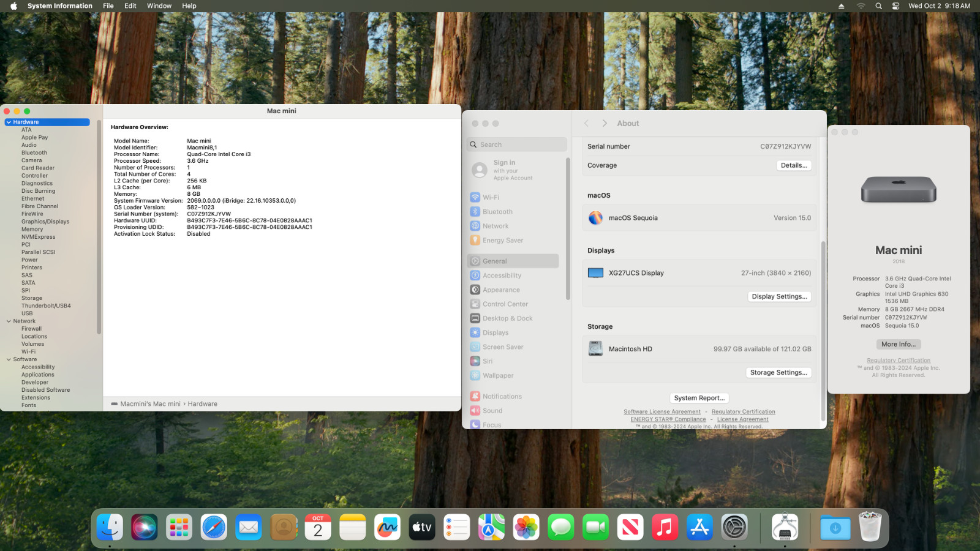Viewport: 980px width, 551px height.
Task: Open Software License Agreement link
Action: click(x=661, y=412)
